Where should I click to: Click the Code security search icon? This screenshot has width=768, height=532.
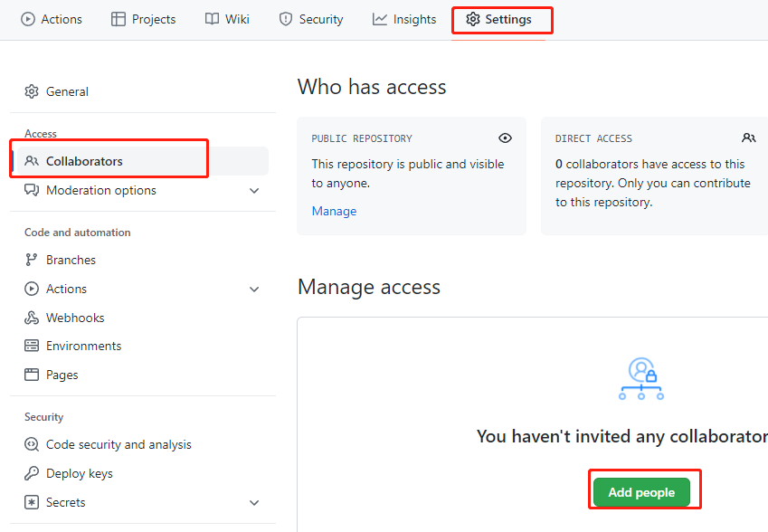(32, 444)
